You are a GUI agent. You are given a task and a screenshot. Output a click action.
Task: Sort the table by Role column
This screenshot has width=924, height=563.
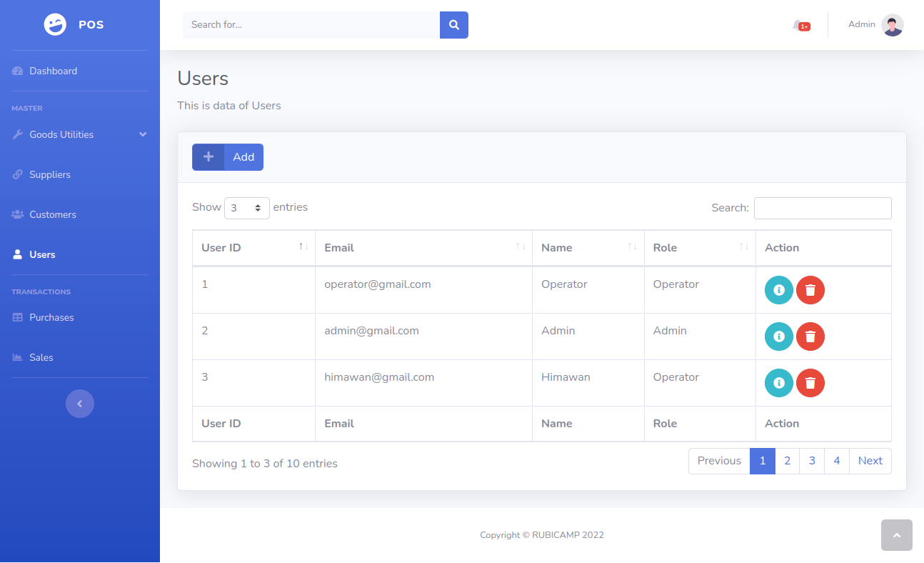tap(700, 248)
